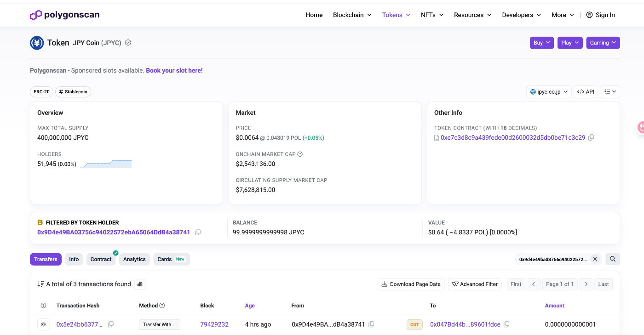Click the Method column help icon
This screenshot has height=335, width=644.
click(x=162, y=306)
